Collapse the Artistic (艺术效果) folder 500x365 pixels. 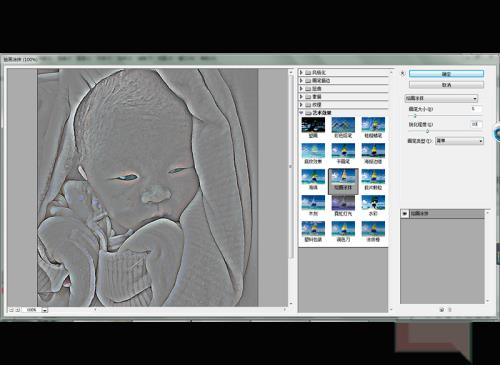point(301,113)
